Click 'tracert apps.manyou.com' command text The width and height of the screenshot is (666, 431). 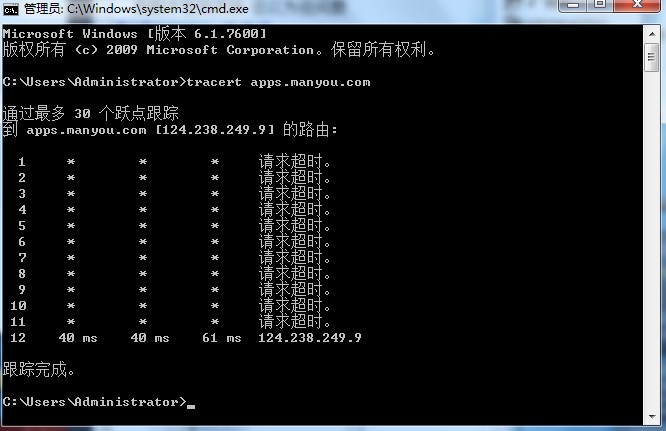click(278, 82)
